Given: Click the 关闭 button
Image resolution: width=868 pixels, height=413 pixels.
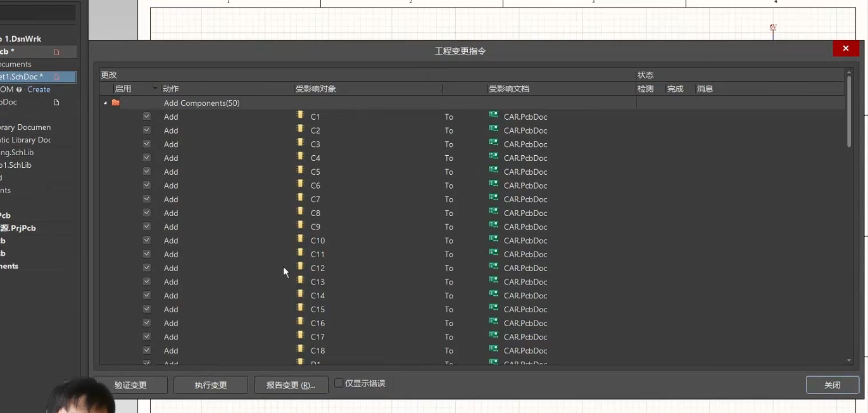Looking at the screenshot, I should pyautogui.click(x=832, y=384).
